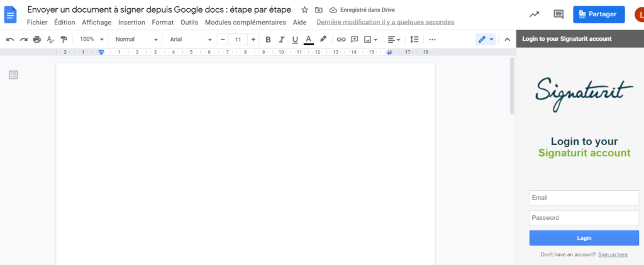This screenshot has height=265, width=644.
Task: Print the document
Action: click(x=37, y=40)
